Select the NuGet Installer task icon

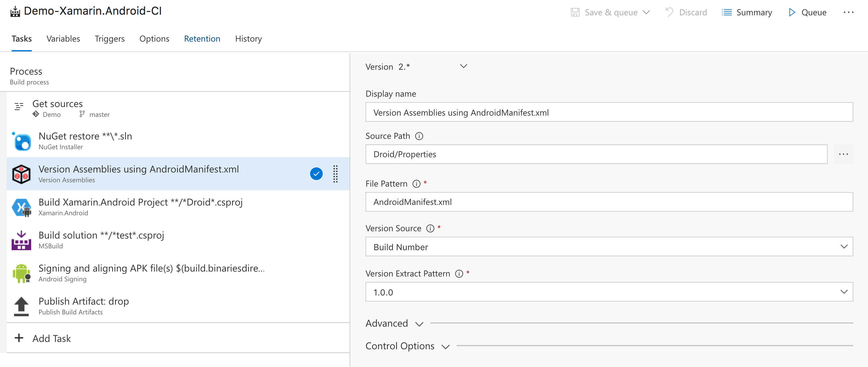(x=21, y=141)
